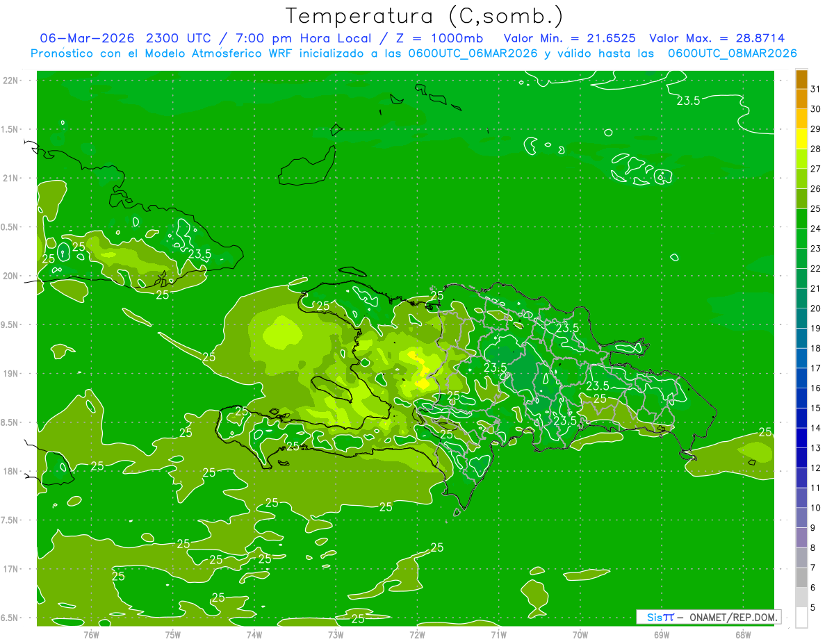Select valid-until time '0600UTC_08MAR2026'
This screenshot has height=644, width=834.
pyautogui.click(x=732, y=53)
